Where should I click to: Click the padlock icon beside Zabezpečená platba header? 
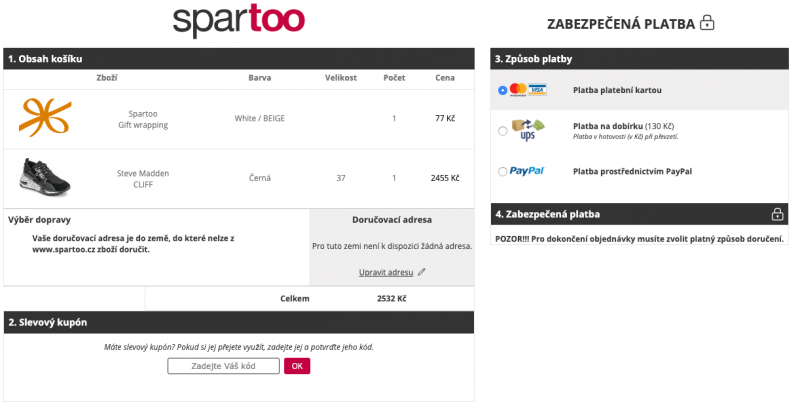click(707, 22)
